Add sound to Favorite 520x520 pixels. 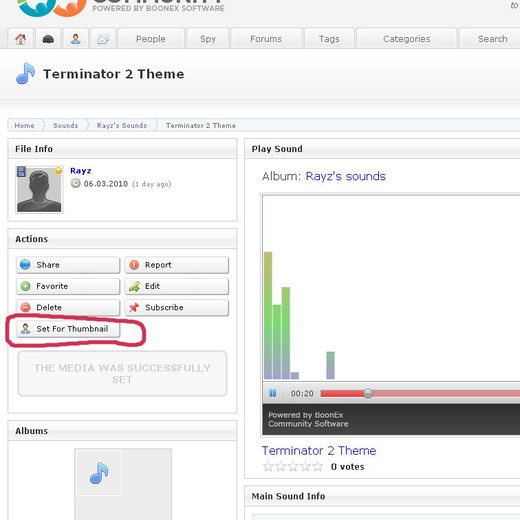click(x=68, y=286)
